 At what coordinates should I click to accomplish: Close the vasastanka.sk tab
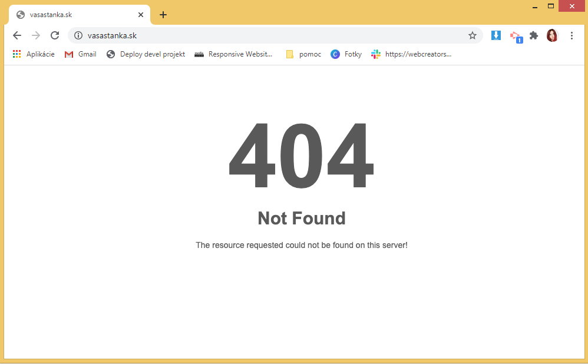141,15
